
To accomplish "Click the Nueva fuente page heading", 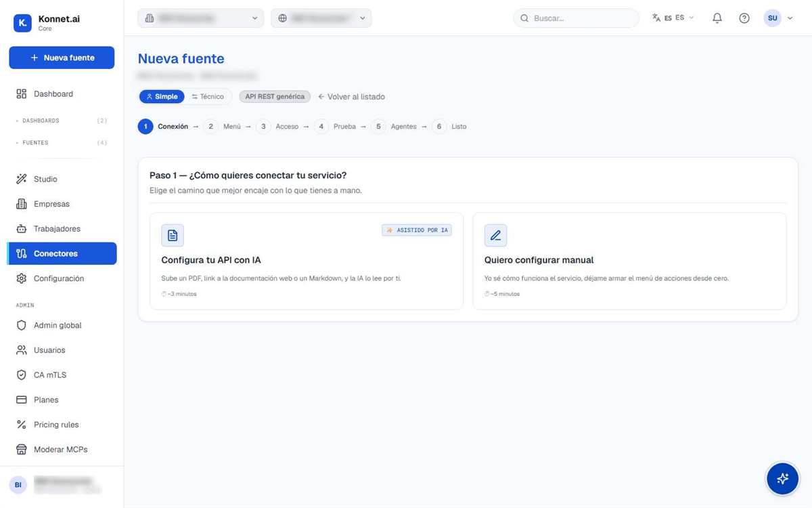I will click(x=181, y=59).
